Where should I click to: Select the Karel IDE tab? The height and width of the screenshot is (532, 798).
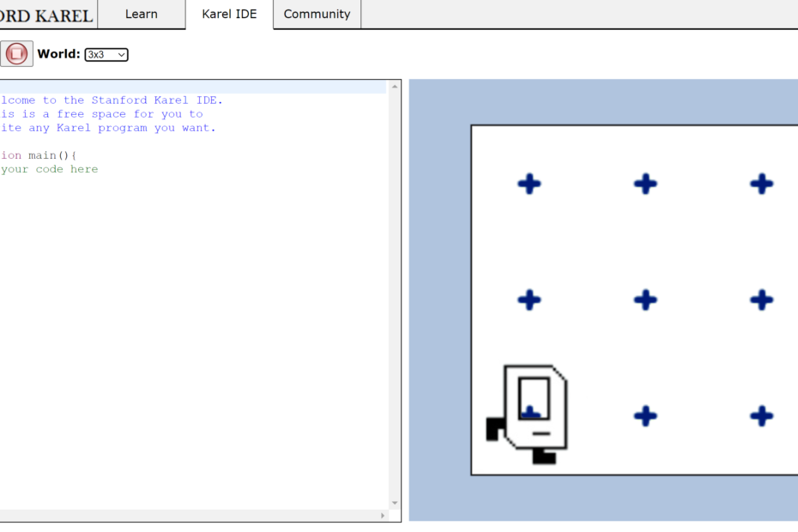click(x=229, y=15)
